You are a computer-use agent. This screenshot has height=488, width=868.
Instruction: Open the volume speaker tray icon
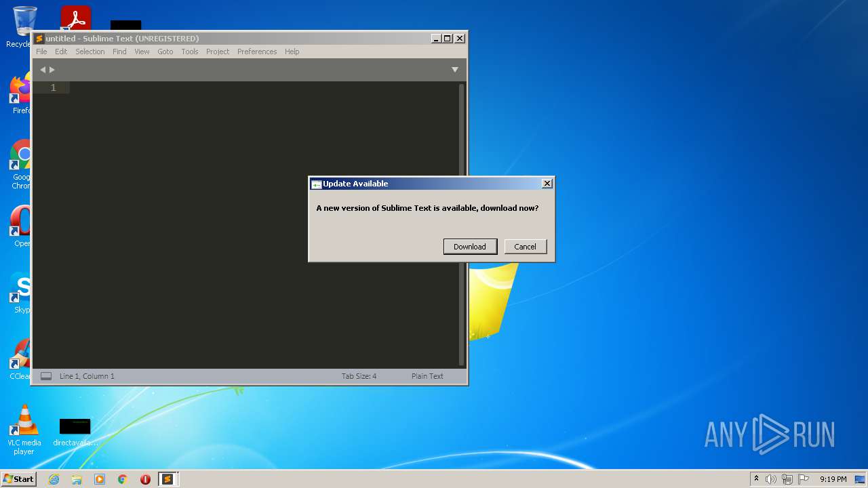coord(771,479)
